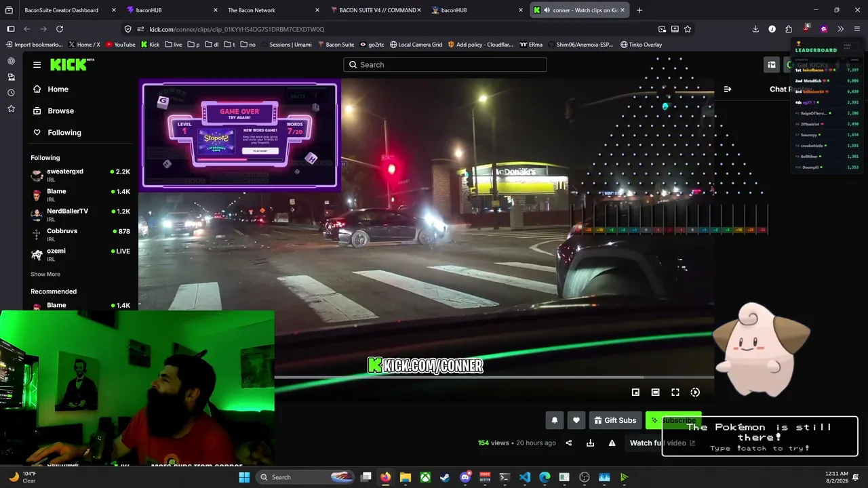Open File Explorer from taskbar
The height and width of the screenshot is (488, 868).
pos(406,477)
